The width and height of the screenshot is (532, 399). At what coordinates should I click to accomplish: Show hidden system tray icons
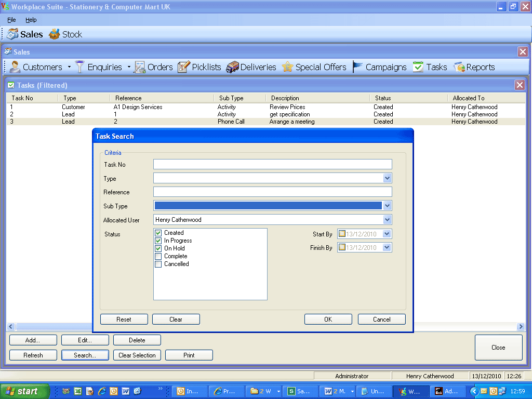(x=474, y=391)
